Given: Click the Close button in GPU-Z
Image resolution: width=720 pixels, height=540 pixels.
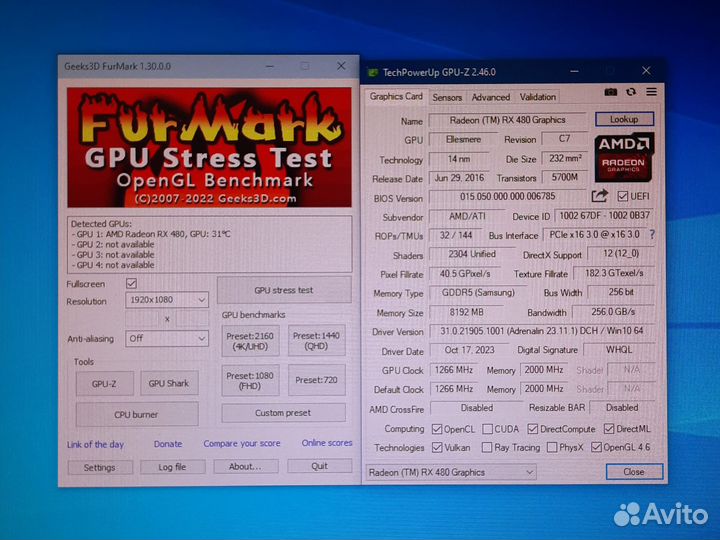Looking at the screenshot, I should (x=634, y=472).
